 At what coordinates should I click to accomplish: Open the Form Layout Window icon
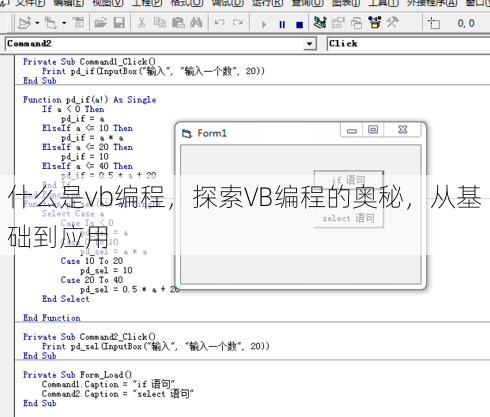(x=356, y=23)
